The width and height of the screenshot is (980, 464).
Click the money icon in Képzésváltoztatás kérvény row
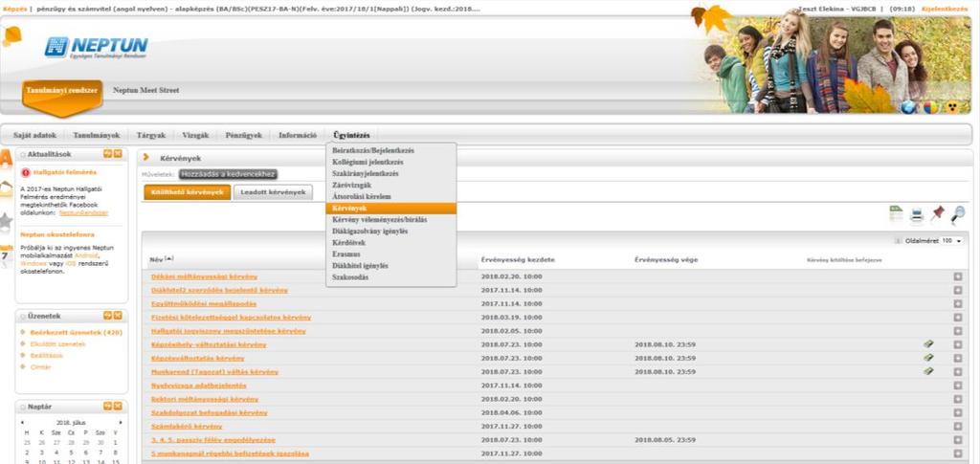point(928,358)
